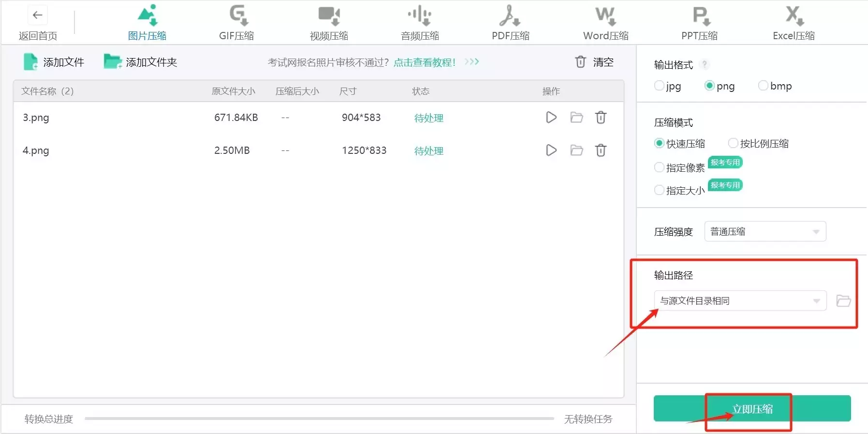
Task: Select png output format
Action: [720, 86]
